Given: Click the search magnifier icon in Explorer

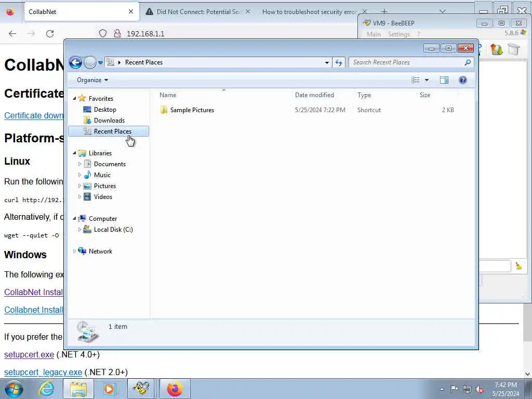Looking at the screenshot, I should pyautogui.click(x=468, y=62).
